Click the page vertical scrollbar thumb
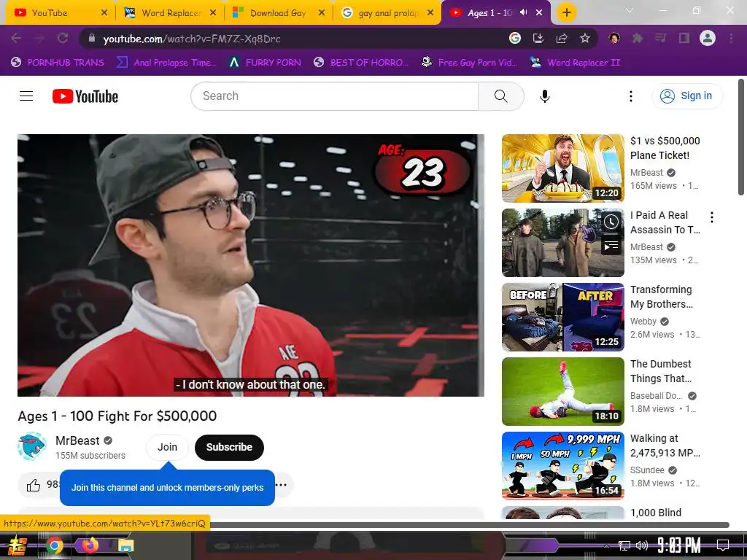Image resolution: width=747 pixels, height=560 pixels. pyautogui.click(x=741, y=137)
